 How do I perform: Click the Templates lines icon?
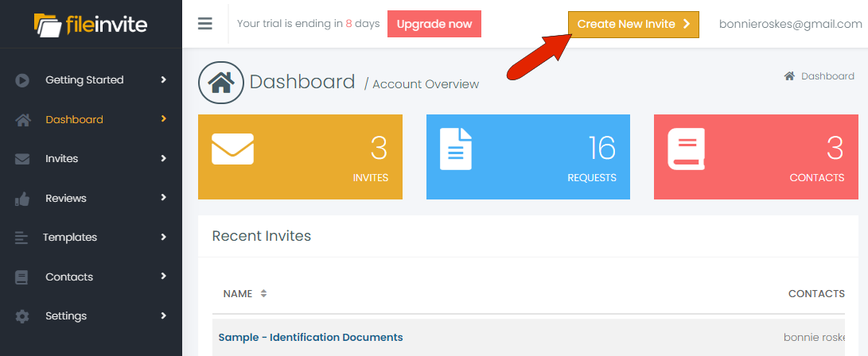(22, 238)
